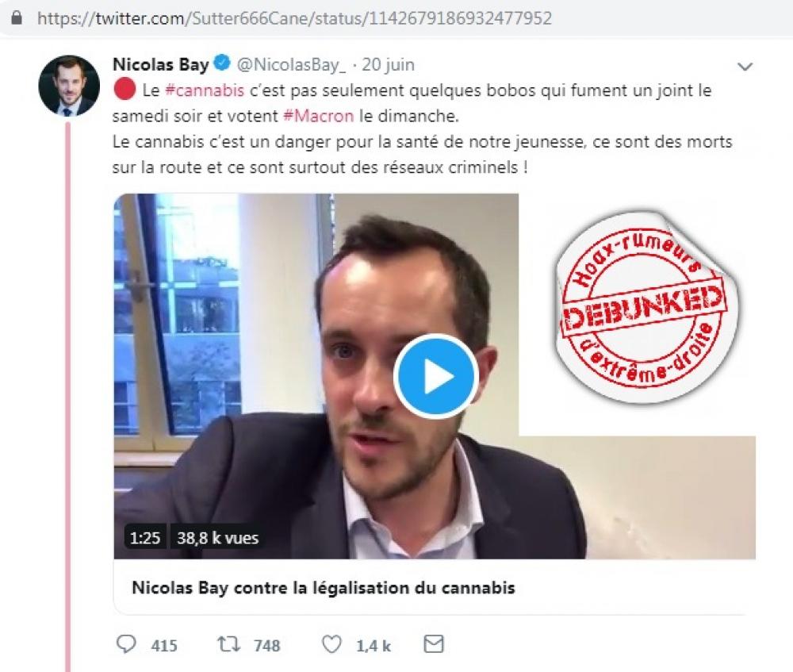
Task: Send tweet via envelope message icon
Action: pos(434,644)
